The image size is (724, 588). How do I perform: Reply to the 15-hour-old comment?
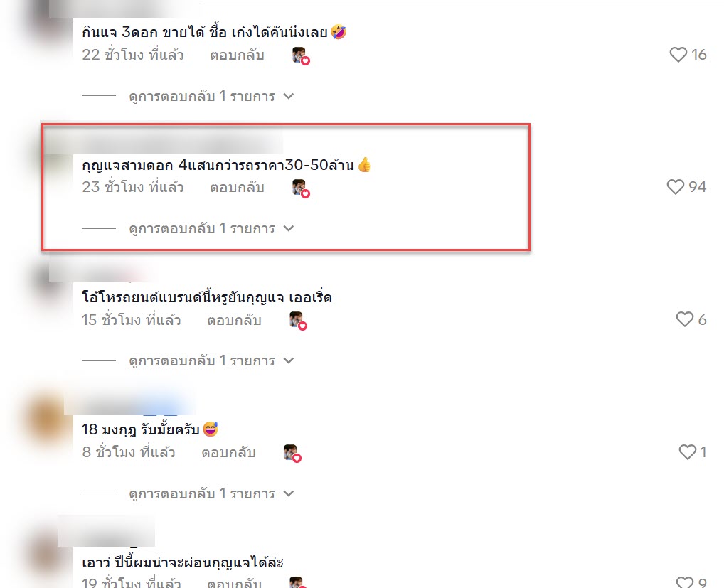point(234,320)
